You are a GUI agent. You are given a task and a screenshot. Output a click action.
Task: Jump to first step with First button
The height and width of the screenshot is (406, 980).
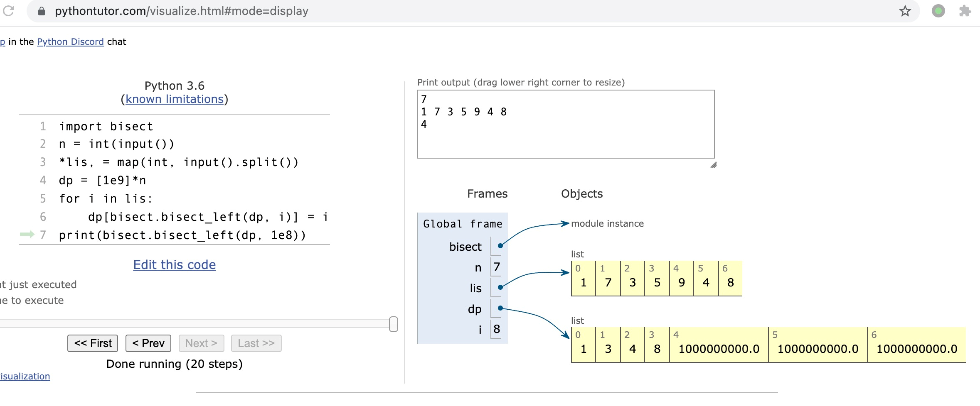[x=93, y=343]
